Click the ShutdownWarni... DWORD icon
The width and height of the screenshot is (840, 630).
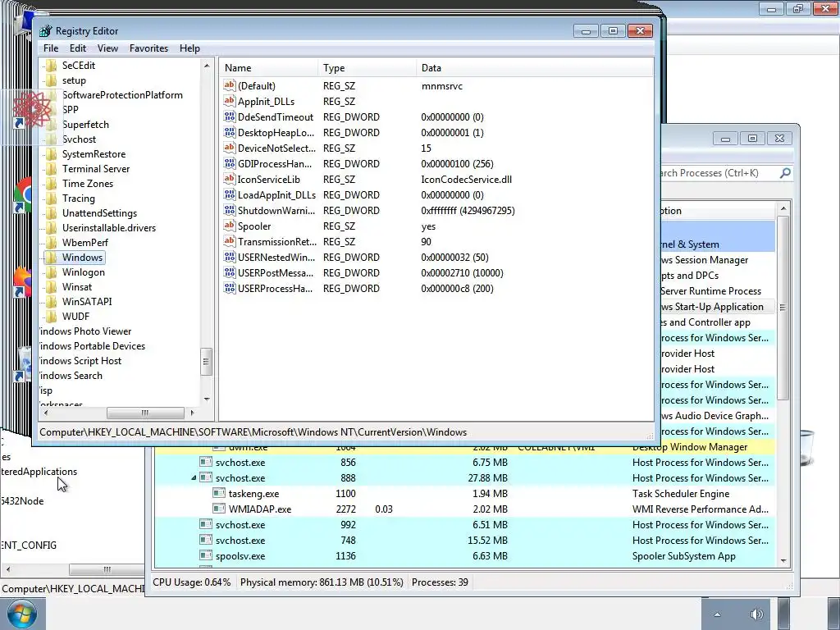pyautogui.click(x=230, y=209)
